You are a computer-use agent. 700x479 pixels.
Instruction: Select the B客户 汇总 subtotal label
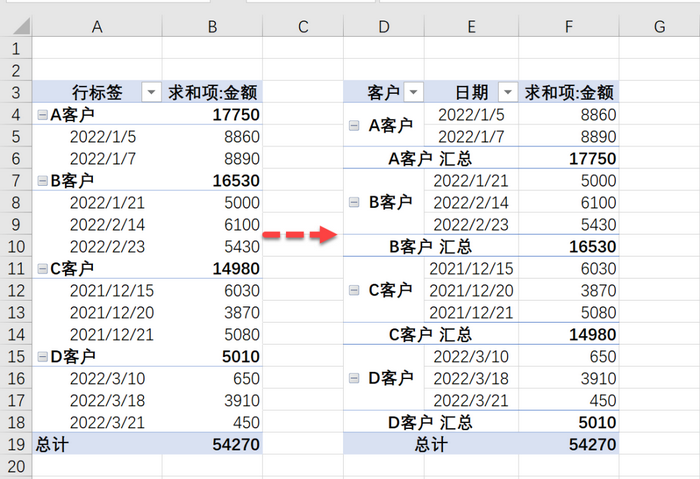pyautogui.click(x=430, y=246)
